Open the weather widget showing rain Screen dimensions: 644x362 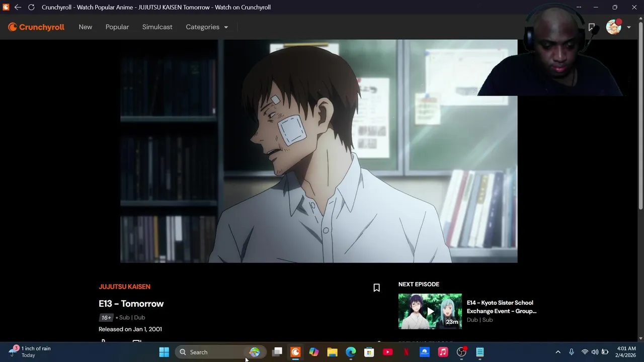[x=30, y=352]
